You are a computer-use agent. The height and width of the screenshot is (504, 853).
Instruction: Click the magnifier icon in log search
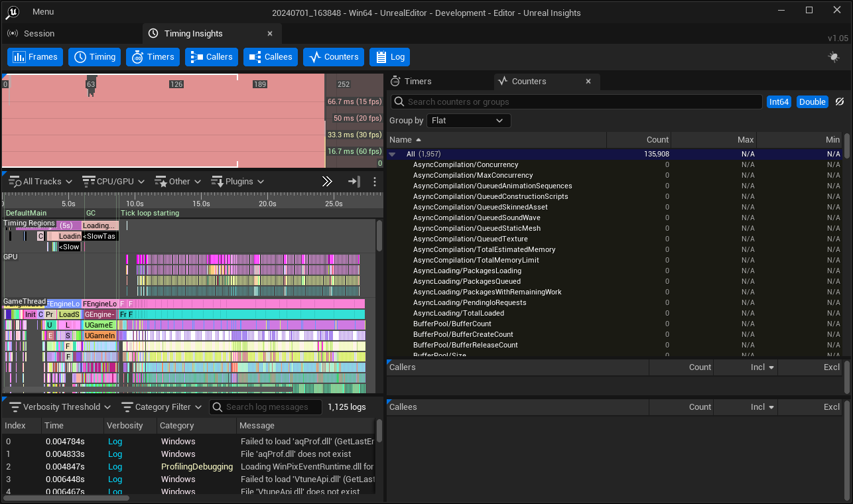(x=217, y=407)
